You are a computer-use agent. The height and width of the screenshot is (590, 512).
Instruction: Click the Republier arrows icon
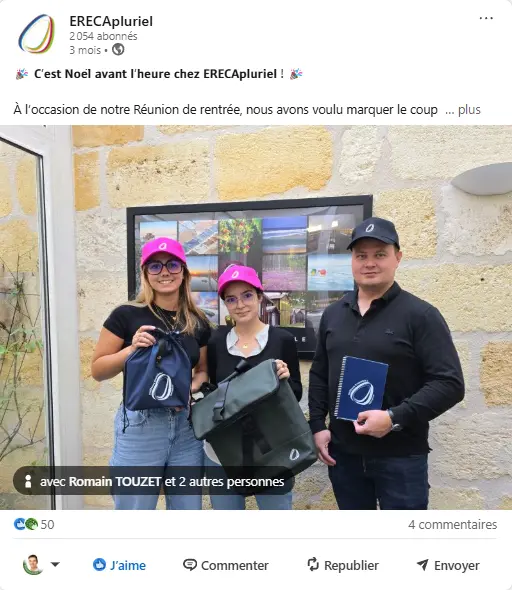coord(313,564)
